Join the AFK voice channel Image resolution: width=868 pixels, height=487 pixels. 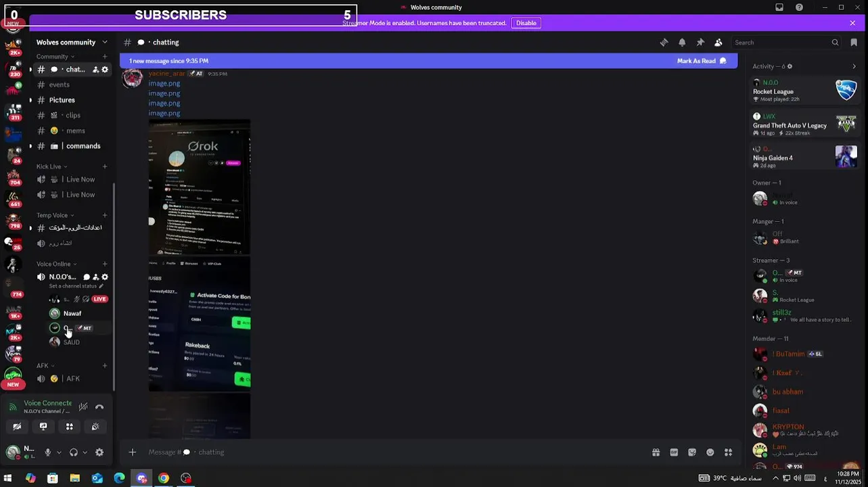click(x=72, y=379)
